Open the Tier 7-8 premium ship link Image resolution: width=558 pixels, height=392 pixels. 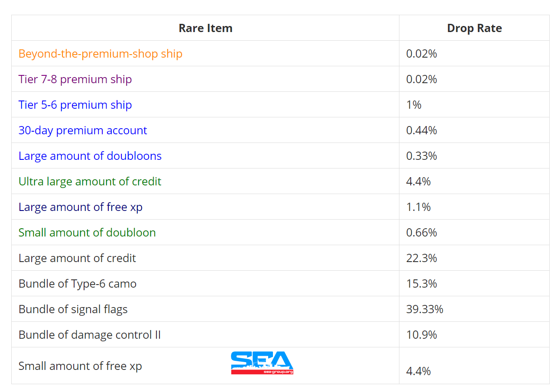coord(75,79)
